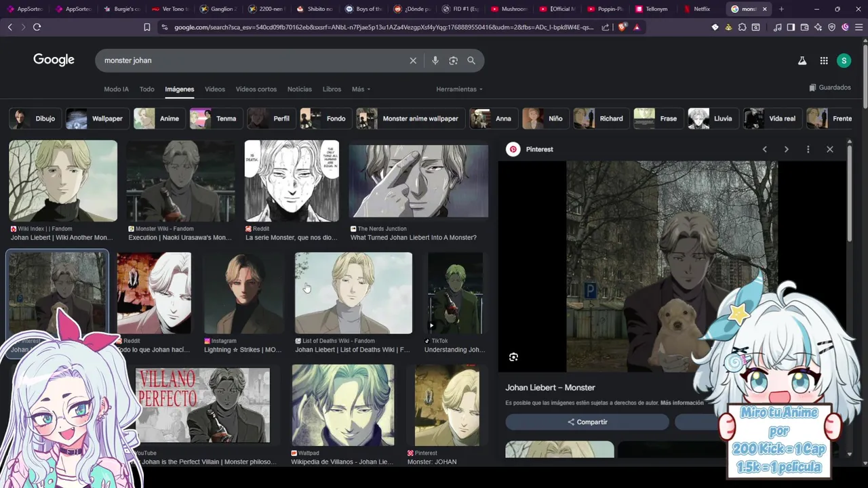
Task: Select the Anna filter chip
Action: [x=494, y=119]
